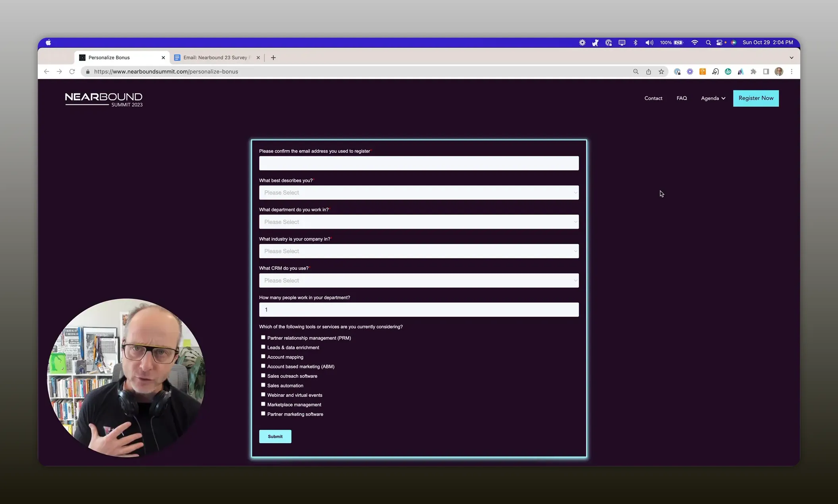Click the share icon in address bar

[649, 71]
